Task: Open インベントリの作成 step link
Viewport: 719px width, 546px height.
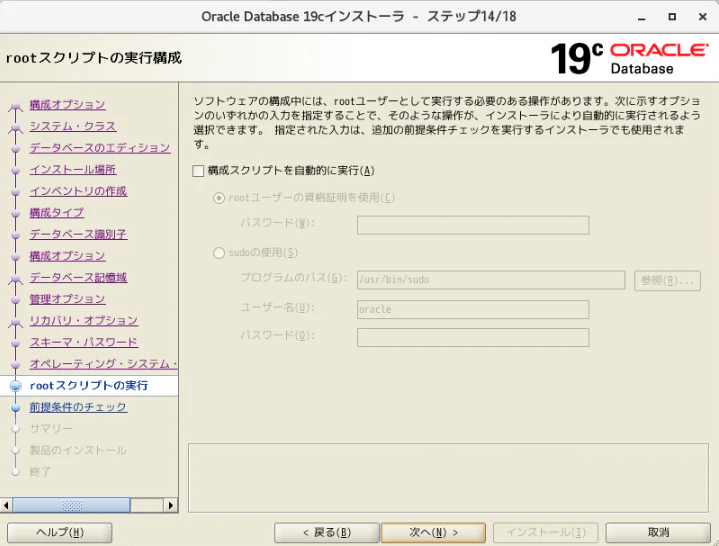Action: click(x=78, y=191)
